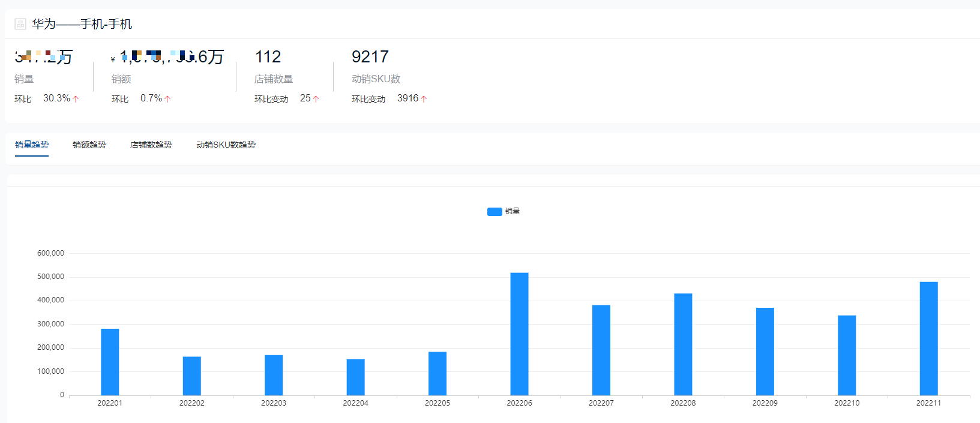The image size is (980, 423).
Task: Click the up arrow beside store change 25
Action: tap(316, 99)
